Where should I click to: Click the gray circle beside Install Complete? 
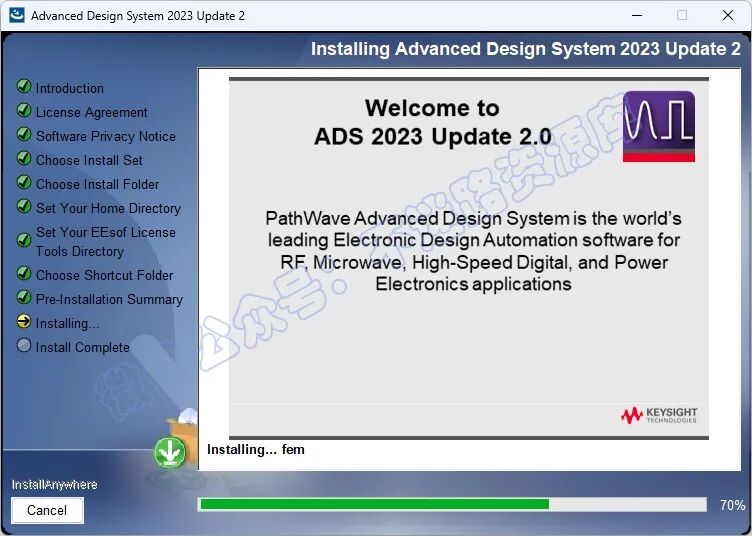(x=24, y=345)
